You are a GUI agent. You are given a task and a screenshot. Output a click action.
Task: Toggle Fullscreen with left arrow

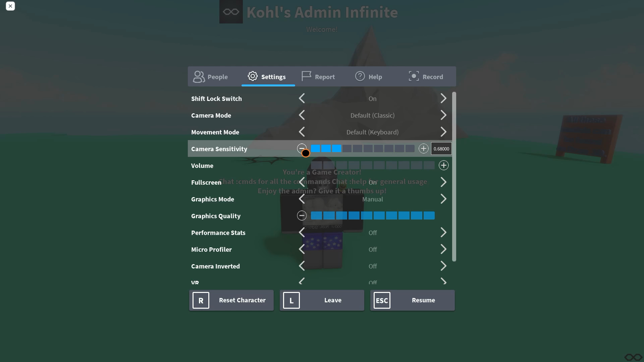click(302, 182)
